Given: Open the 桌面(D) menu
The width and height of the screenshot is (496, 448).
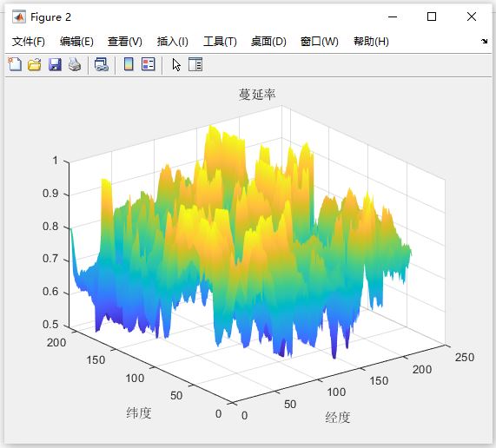Looking at the screenshot, I should [268, 42].
